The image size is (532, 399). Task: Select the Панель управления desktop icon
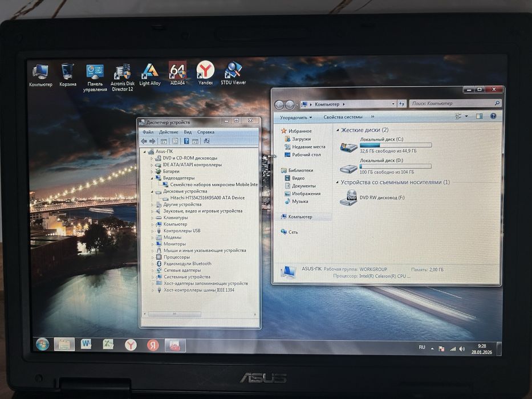click(x=95, y=78)
